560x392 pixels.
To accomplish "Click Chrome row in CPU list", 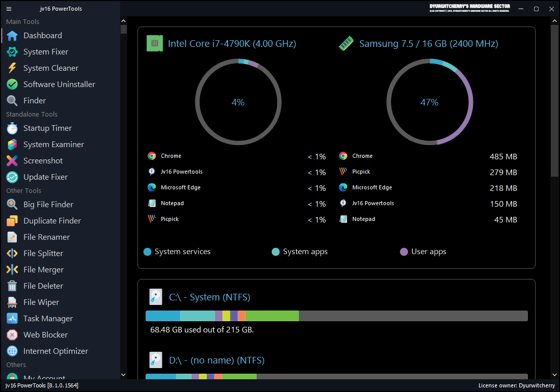I will pyautogui.click(x=236, y=156).
